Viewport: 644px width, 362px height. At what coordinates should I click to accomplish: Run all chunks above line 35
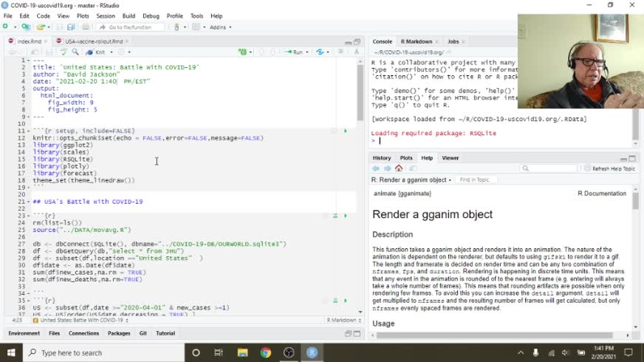[x=335, y=301]
